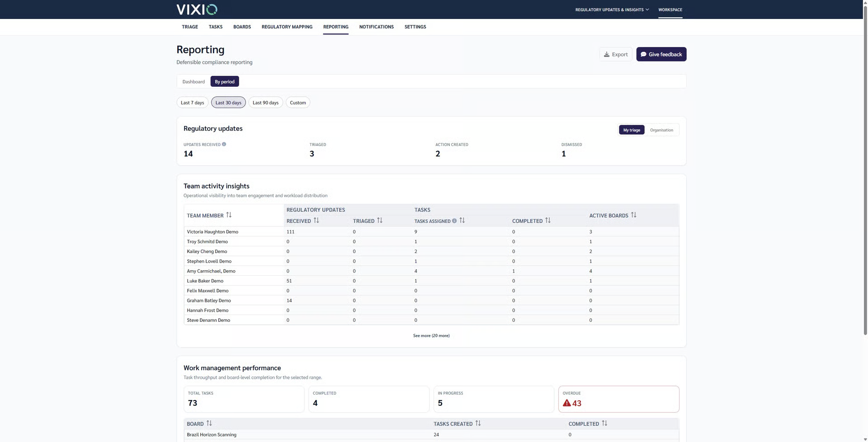Screen dimensions: 868x442
Task: Expand See more (20 more) team members
Action: 431,336
